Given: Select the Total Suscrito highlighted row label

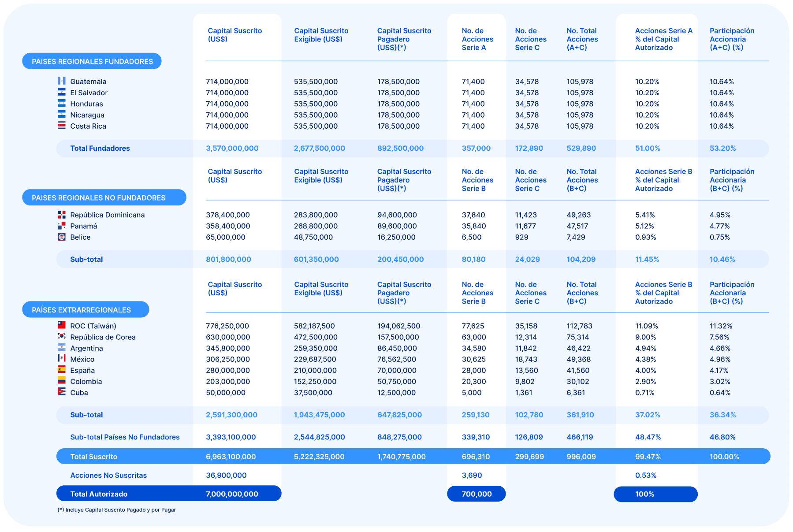Looking at the screenshot, I should point(94,457).
